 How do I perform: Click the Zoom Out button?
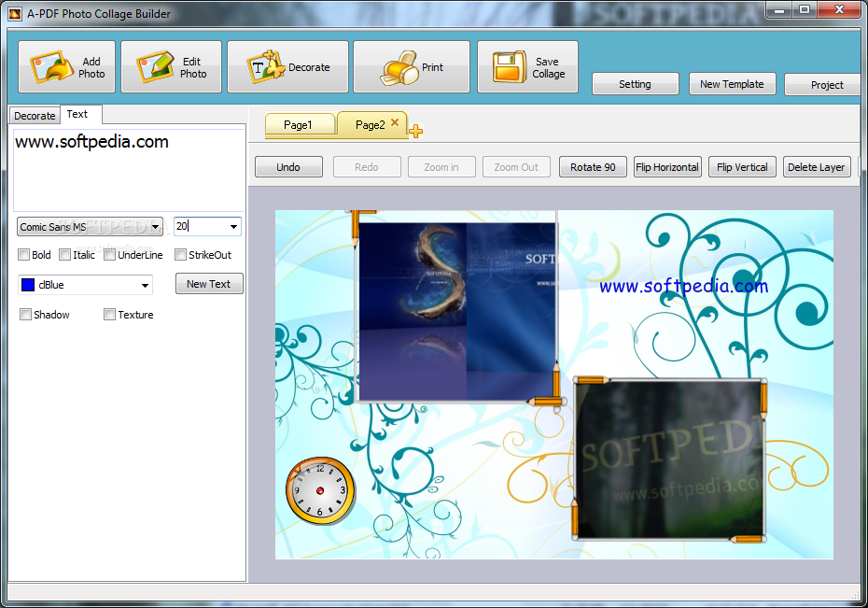[516, 167]
